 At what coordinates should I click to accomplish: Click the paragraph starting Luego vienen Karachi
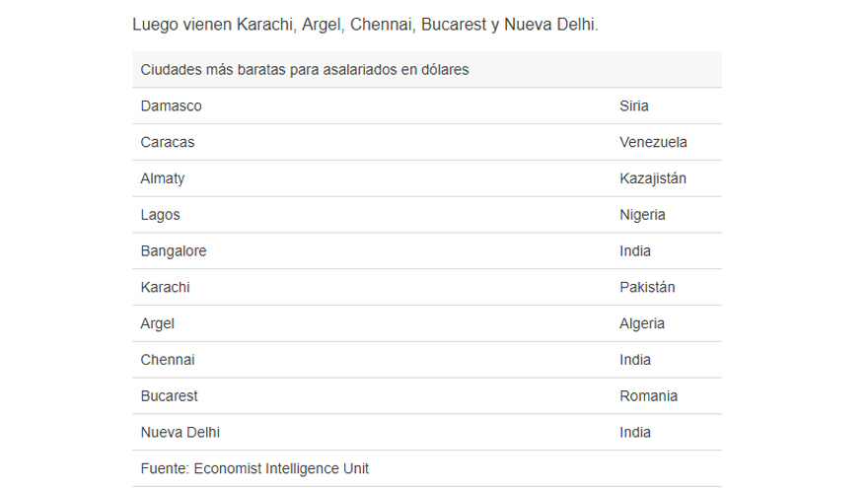(x=365, y=25)
